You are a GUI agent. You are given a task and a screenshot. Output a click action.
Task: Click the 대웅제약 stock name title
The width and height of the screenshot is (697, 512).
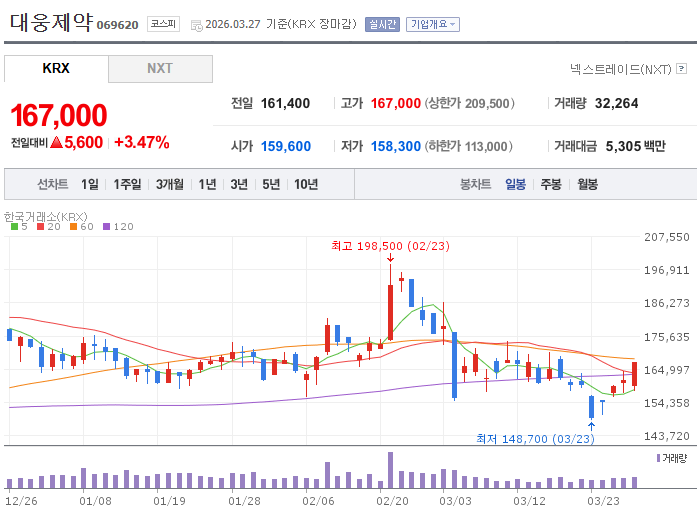pos(52,22)
